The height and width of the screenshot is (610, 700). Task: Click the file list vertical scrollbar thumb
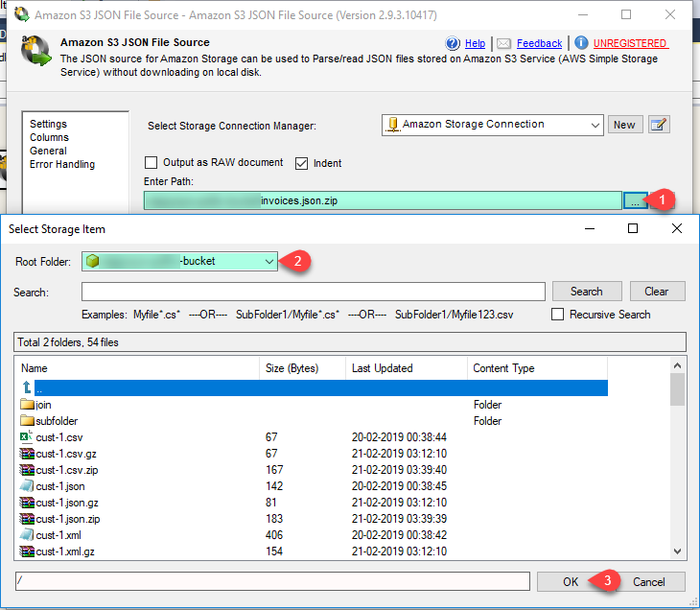pyautogui.click(x=677, y=389)
